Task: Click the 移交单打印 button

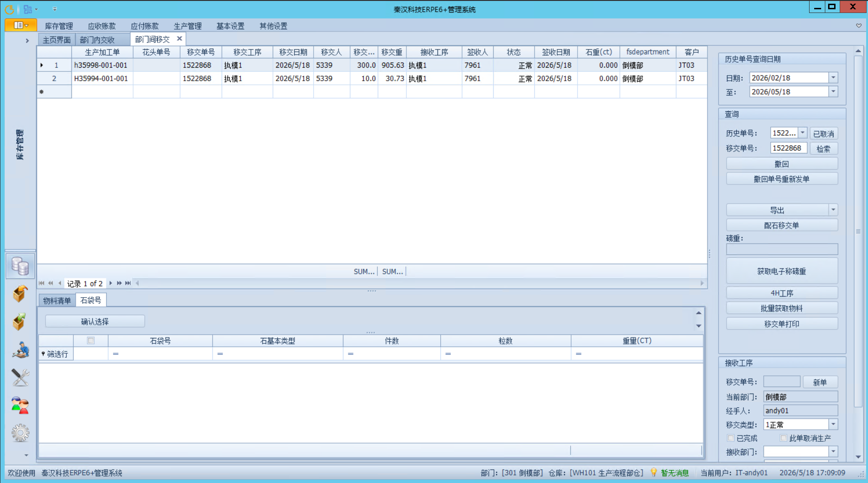Action: (x=782, y=324)
